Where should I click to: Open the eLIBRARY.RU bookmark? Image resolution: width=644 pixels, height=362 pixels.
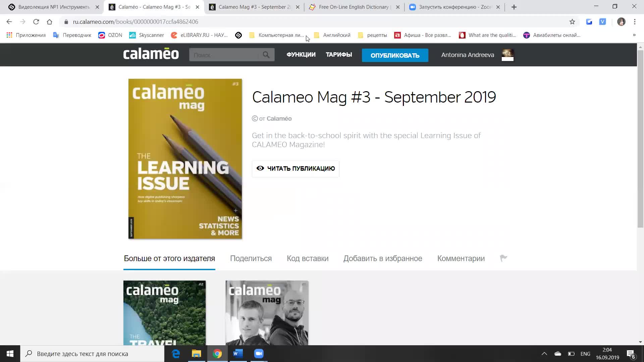[199, 35]
